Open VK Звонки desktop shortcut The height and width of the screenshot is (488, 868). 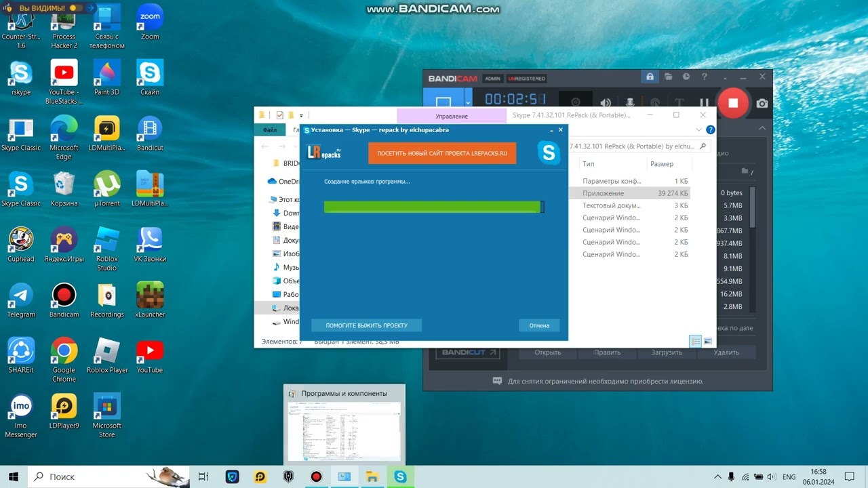click(150, 245)
